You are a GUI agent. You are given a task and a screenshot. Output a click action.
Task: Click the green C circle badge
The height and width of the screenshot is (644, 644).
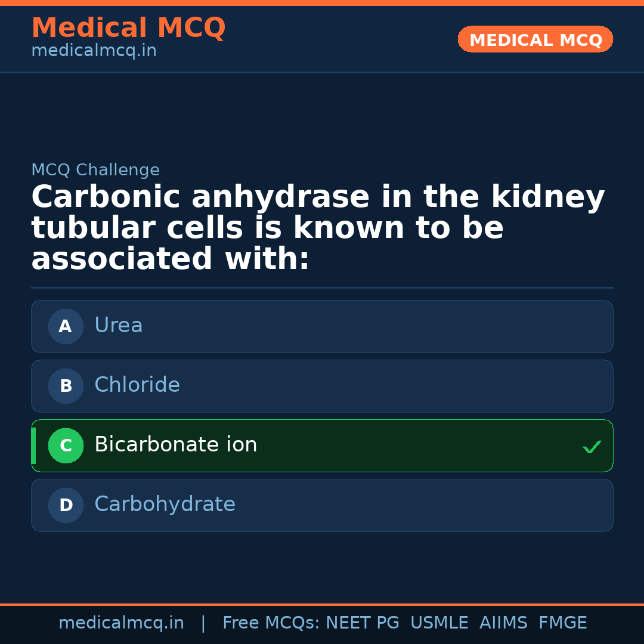66,445
